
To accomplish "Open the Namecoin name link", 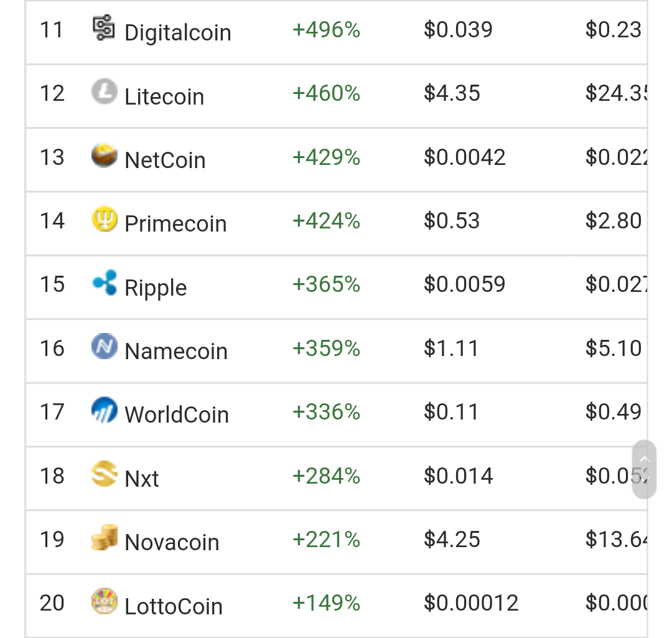I will click(176, 352).
